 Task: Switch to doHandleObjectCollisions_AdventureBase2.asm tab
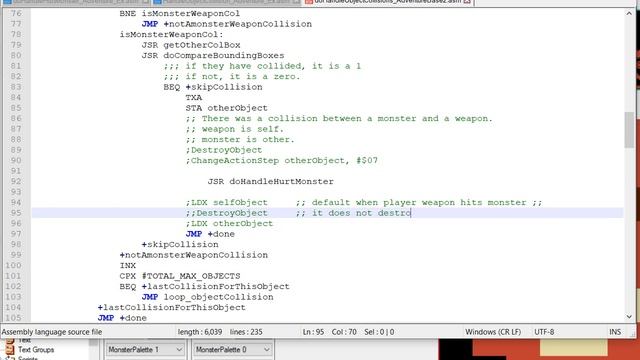pos(388,2)
